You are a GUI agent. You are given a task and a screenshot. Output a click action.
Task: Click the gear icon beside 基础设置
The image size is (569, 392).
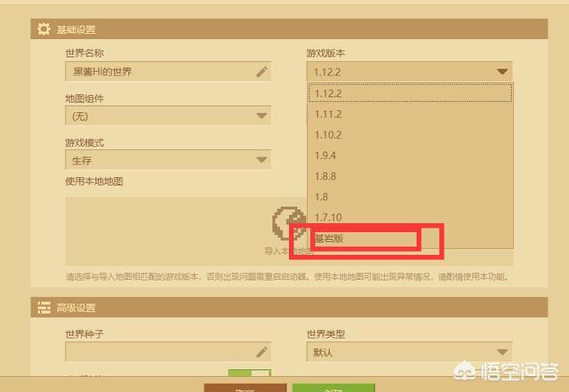pos(44,29)
